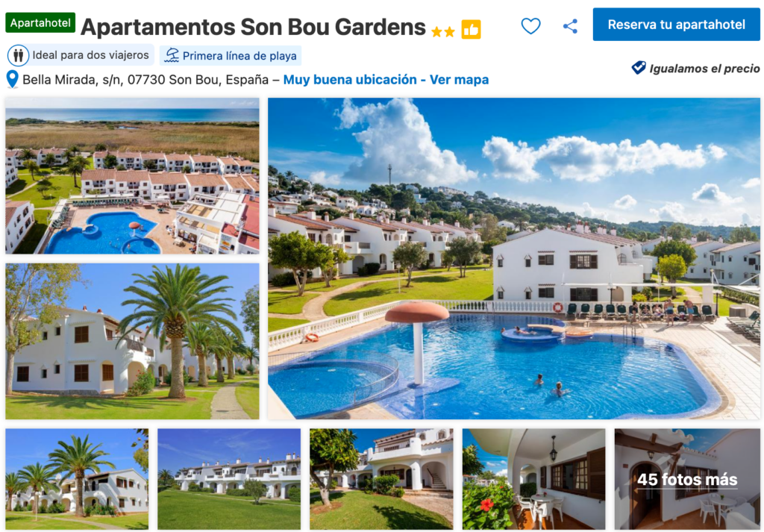Open the share icon options
Image resolution: width=764 pixels, height=532 pixels.
tap(570, 26)
